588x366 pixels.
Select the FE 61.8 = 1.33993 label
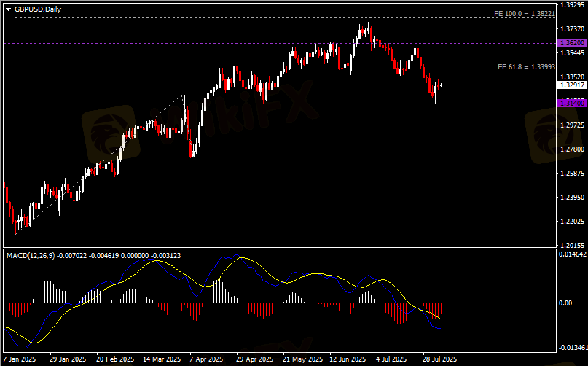(x=526, y=67)
